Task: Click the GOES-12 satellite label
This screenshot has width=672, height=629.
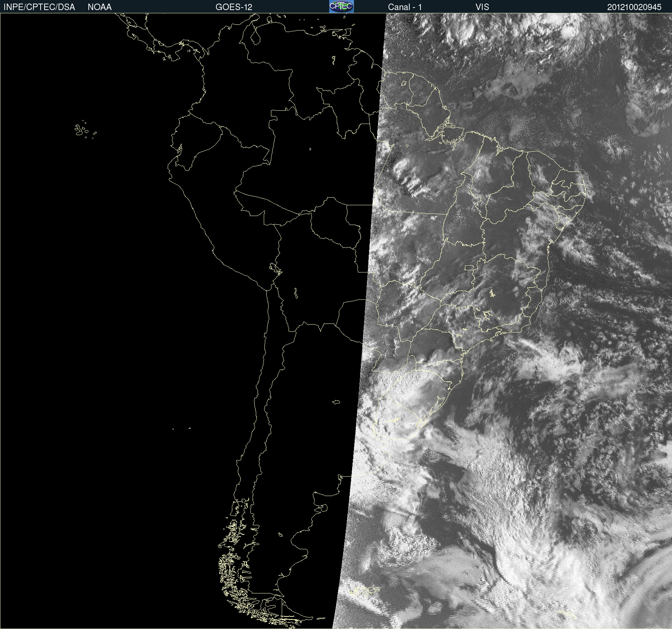Action: click(234, 7)
